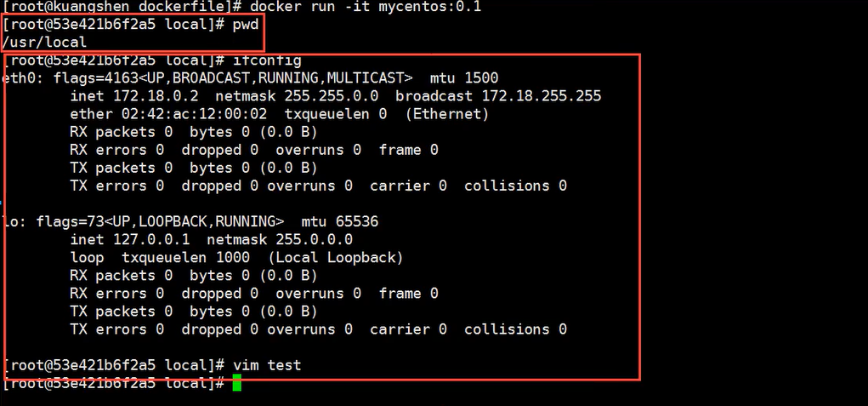Click the (Ethernet) label
Image resolution: width=868 pixels, height=406 pixels.
coord(446,114)
